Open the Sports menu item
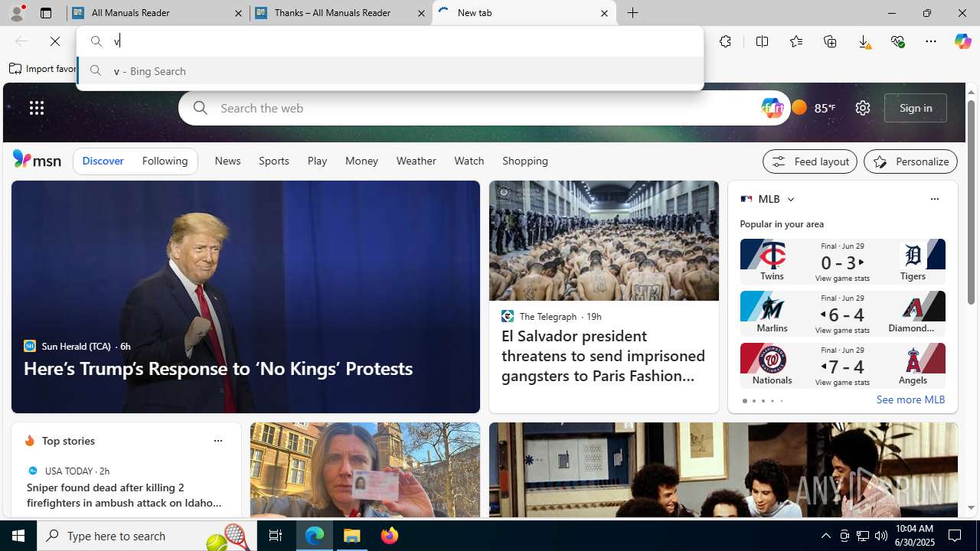The image size is (980, 551). [273, 161]
